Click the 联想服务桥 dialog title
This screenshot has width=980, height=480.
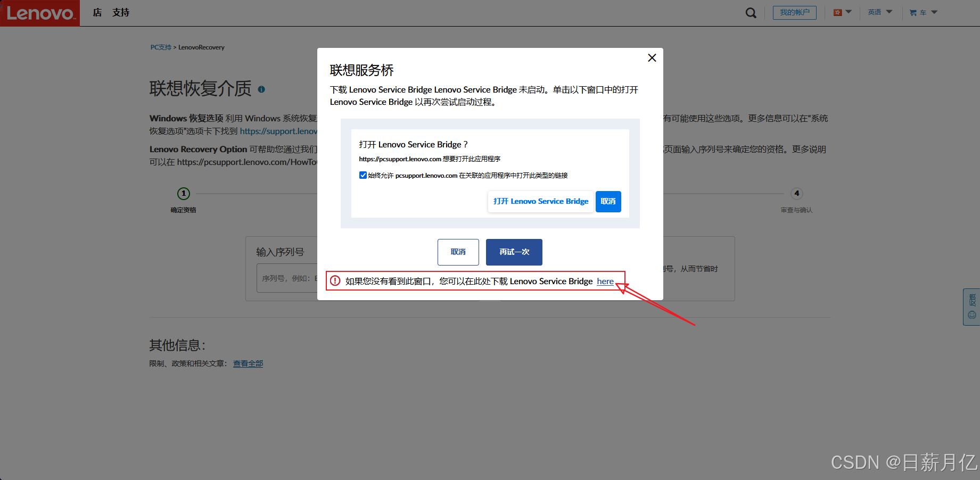click(x=361, y=70)
